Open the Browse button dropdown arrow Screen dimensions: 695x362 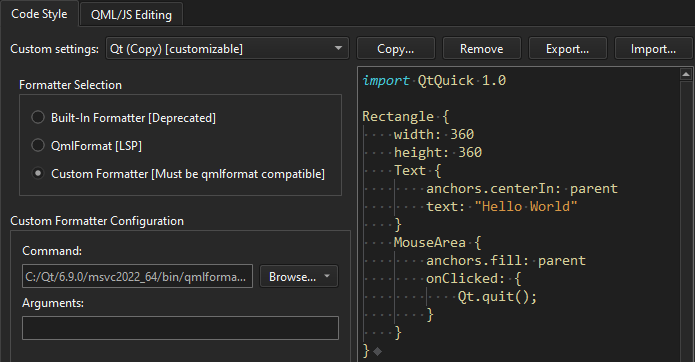pyautogui.click(x=328, y=276)
